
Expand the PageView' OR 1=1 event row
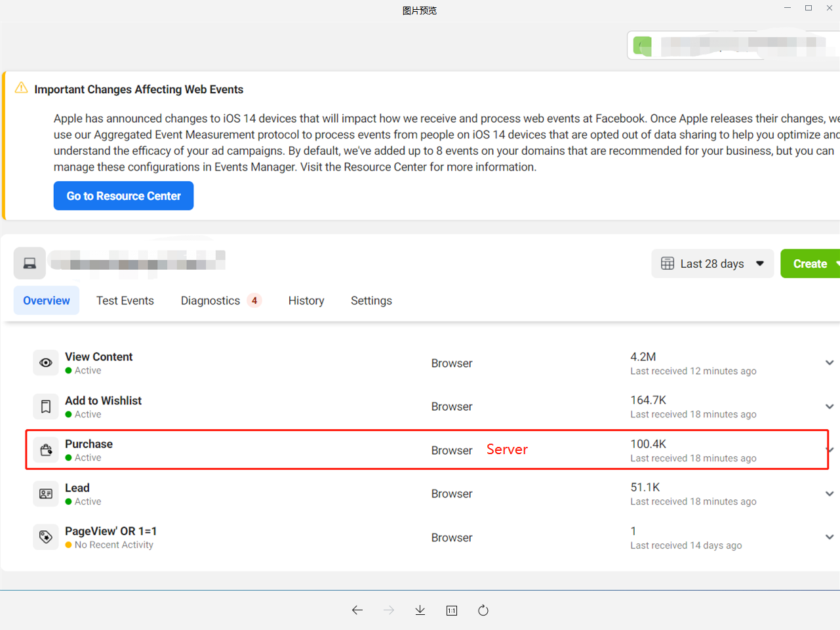coord(830,537)
